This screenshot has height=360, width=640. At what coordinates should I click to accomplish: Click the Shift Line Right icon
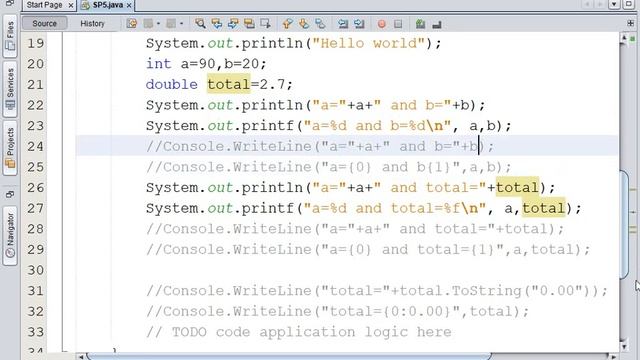[359, 24]
